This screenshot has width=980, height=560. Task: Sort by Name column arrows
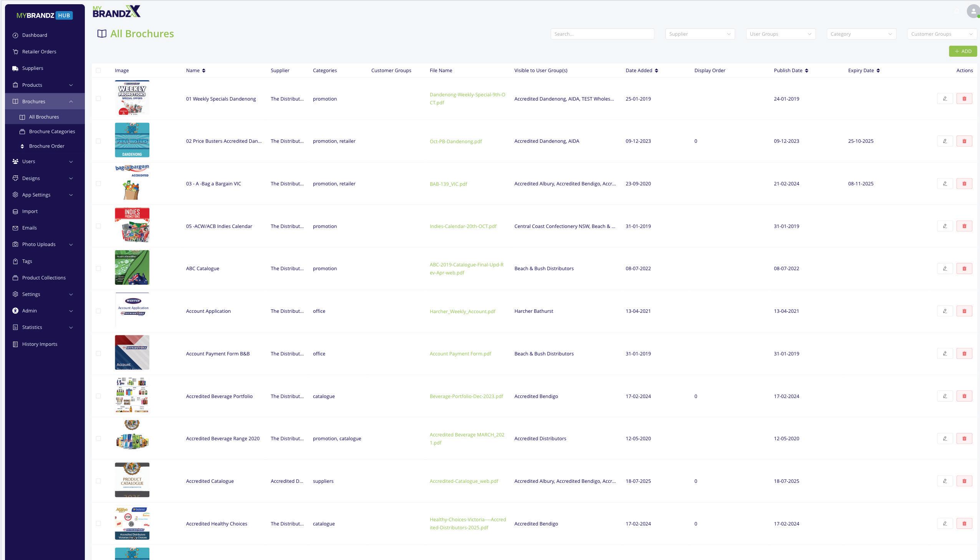[204, 70]
